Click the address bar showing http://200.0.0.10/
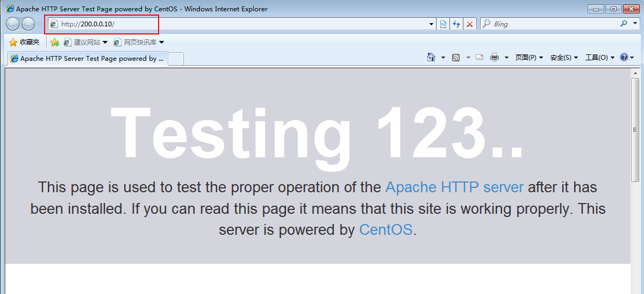Screen dimensions: 644x294 point(241,24)
